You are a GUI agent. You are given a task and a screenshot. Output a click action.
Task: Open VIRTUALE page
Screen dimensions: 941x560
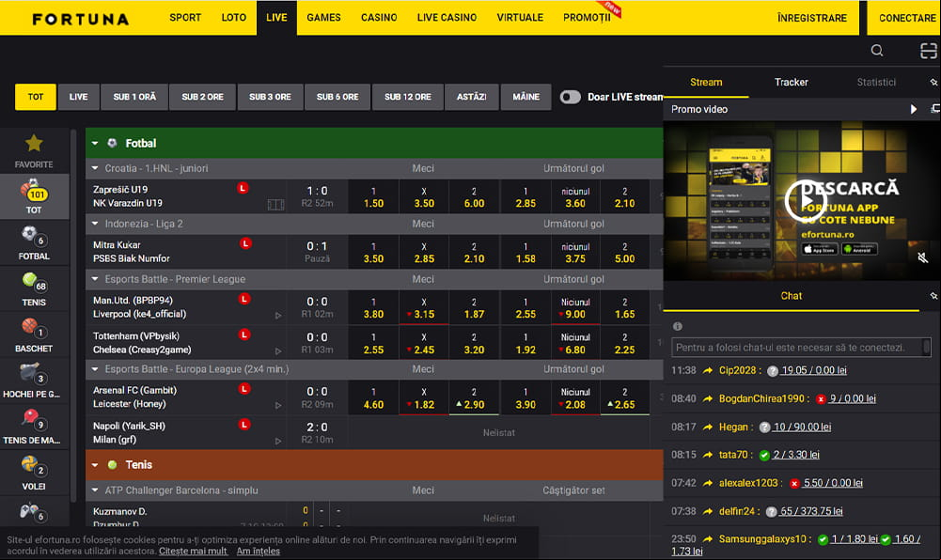(520, 18)
